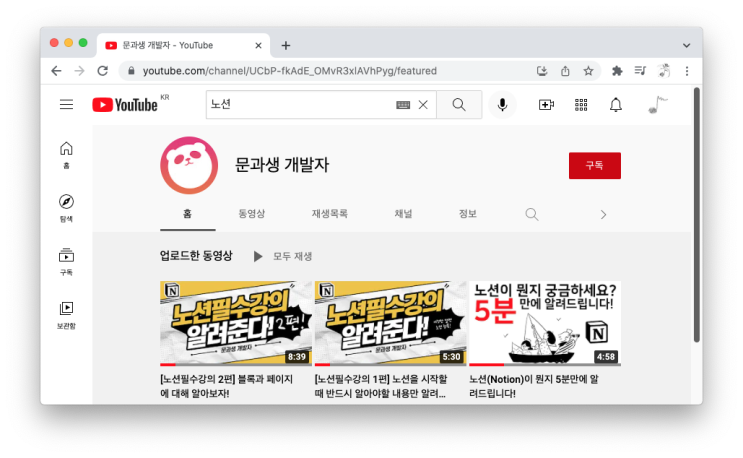
Task: Click the browser address bar URL
Action: tap(290, 71)
